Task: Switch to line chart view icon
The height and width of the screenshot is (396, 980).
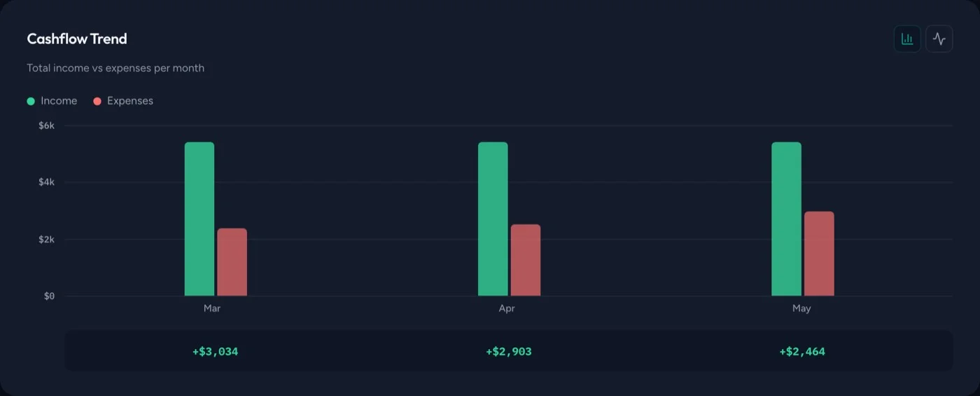Action: (939, 39)
